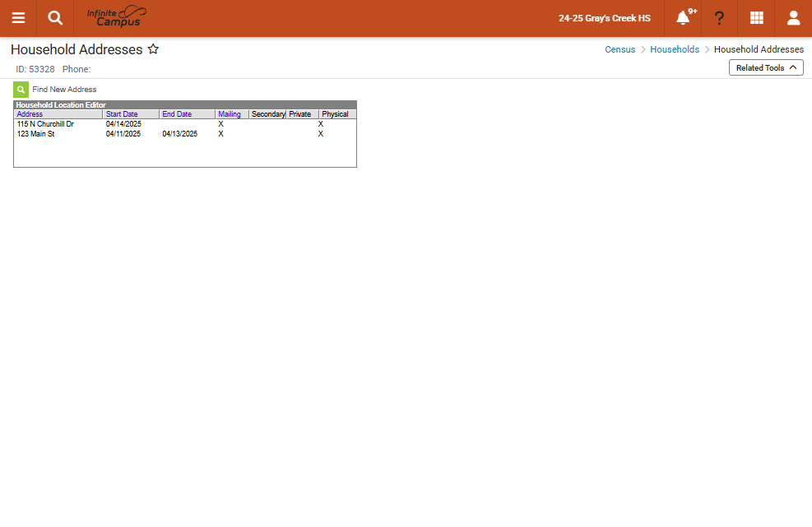
Task: Click the Physical X for 123 Main St
Action: pyautogui.click(x=321, y=134)
